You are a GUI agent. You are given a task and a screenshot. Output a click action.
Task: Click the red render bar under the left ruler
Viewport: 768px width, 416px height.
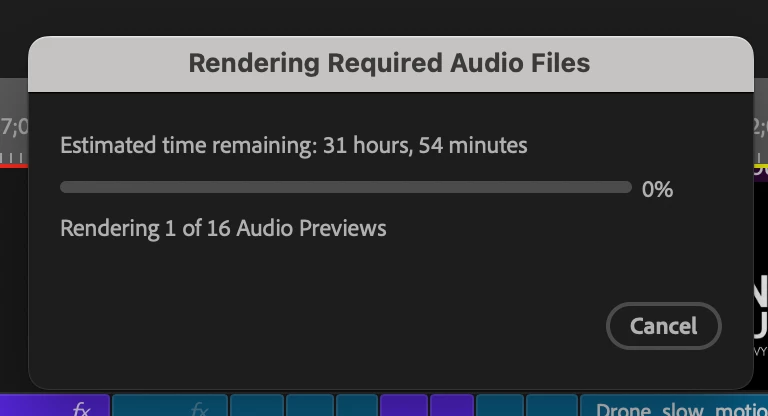[x=14, y=166]
